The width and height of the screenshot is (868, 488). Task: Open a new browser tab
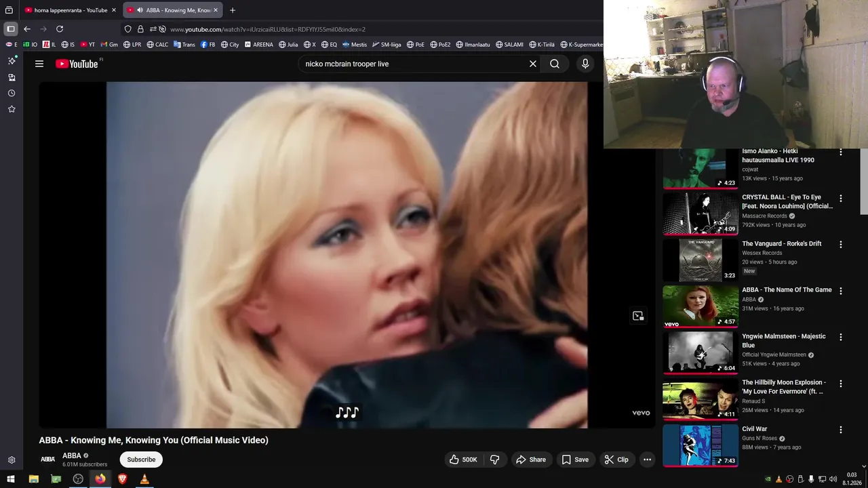tap(233, 10)
